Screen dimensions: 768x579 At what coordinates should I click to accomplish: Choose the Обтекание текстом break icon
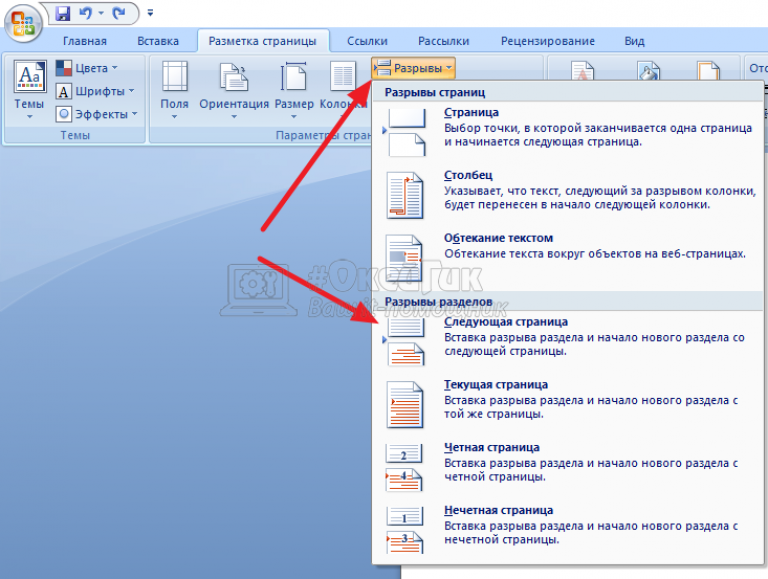pyautogui.click(x=404, y=257)
